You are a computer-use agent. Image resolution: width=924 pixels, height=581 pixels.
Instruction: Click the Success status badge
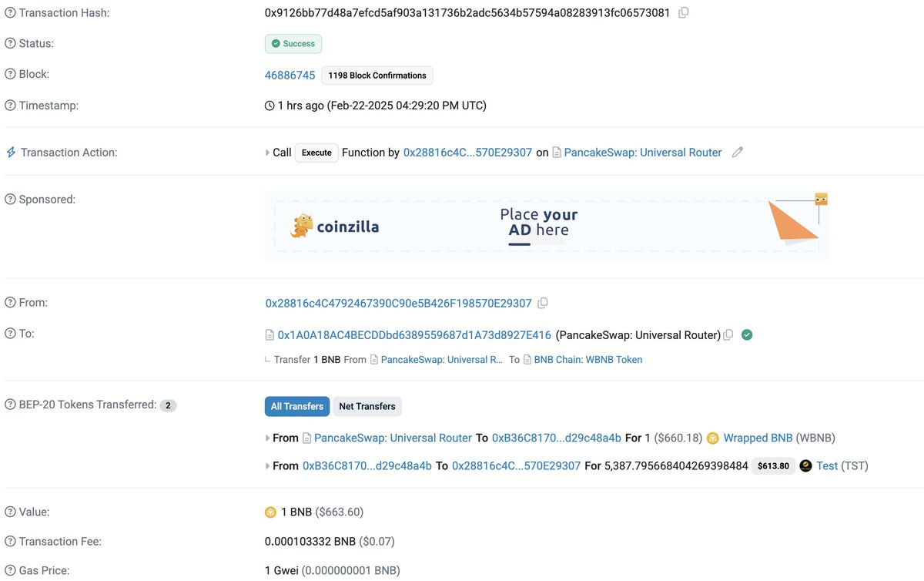tap(293, 44)
